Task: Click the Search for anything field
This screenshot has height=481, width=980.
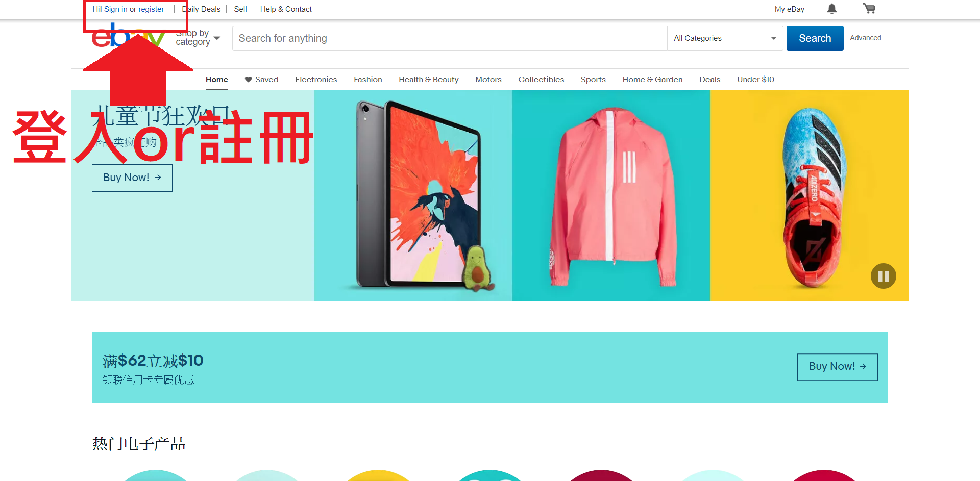Action: [x=449, y=38]
